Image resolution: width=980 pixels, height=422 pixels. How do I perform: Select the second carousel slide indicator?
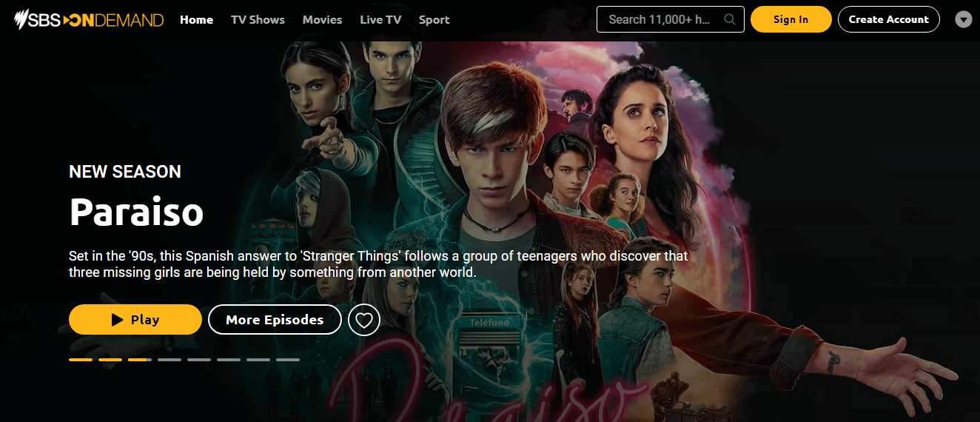110,360
